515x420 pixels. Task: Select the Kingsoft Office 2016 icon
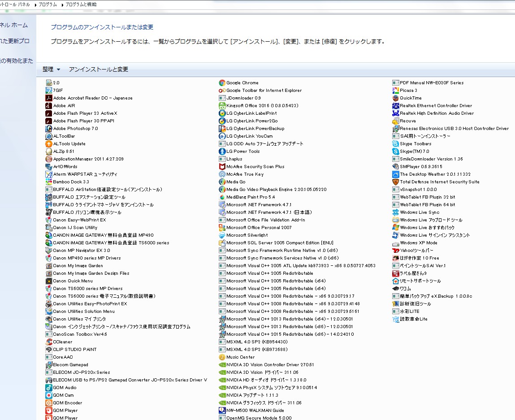point(222,105)
